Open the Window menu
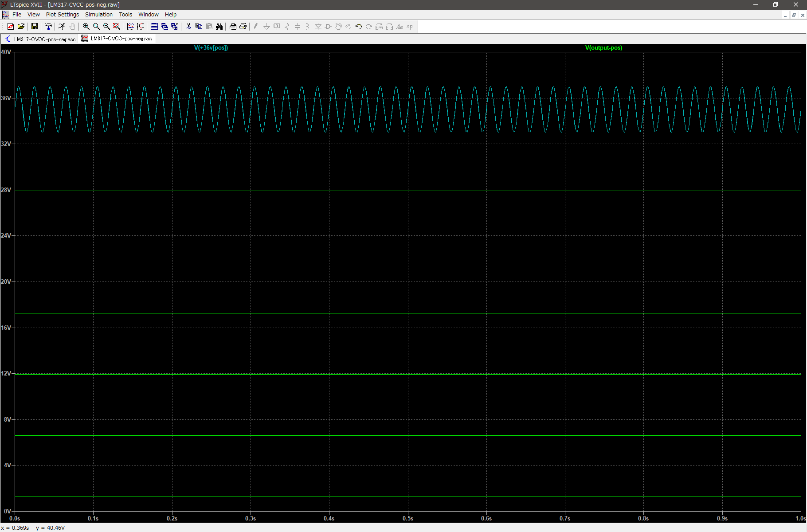 [149, 15]
